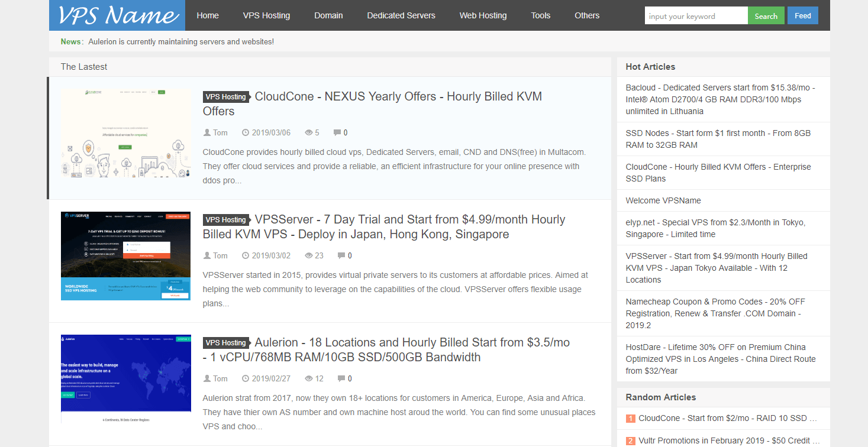This screenshot has height=447, width=868.
Task: Click the clock icon beside 2019/03/06
Action: coord(246,132)
